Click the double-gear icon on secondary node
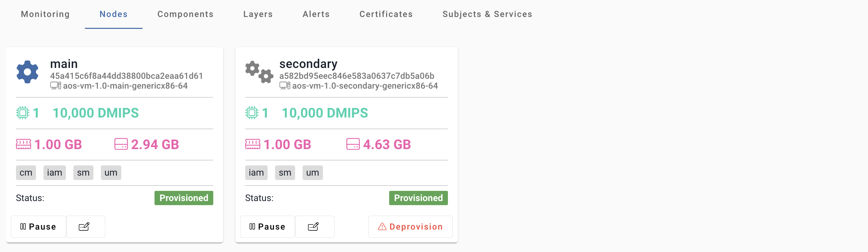Image resolution: width=868 pixels, height=252 pixels. (x=259, y=72)
